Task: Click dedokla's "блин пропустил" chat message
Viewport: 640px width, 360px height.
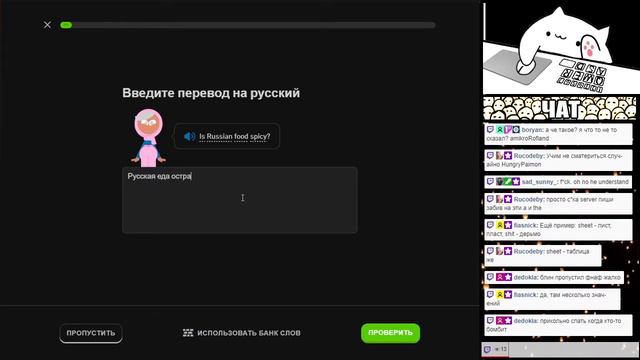Action: (554, 277)
